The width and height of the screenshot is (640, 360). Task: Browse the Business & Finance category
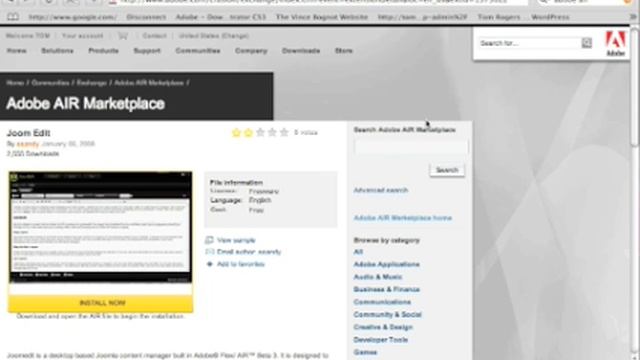pyautogui.click(x=387, y=289)
